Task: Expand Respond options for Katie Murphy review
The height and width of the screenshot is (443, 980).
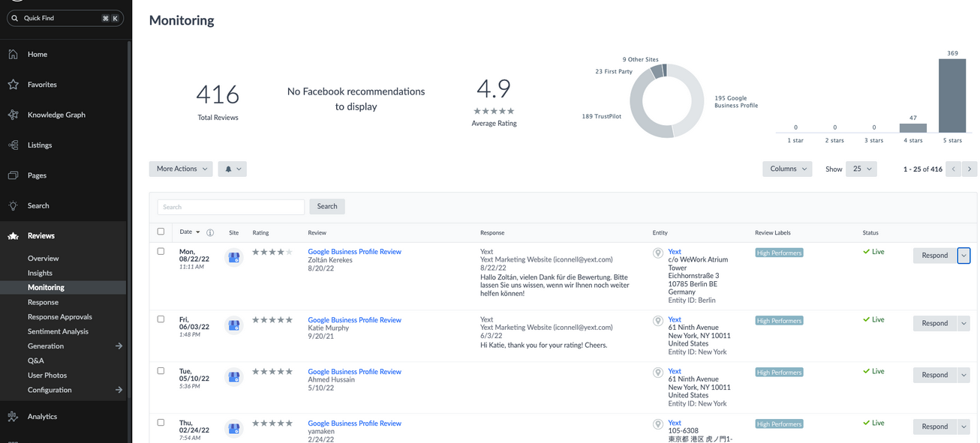Action: pos(964,323)
